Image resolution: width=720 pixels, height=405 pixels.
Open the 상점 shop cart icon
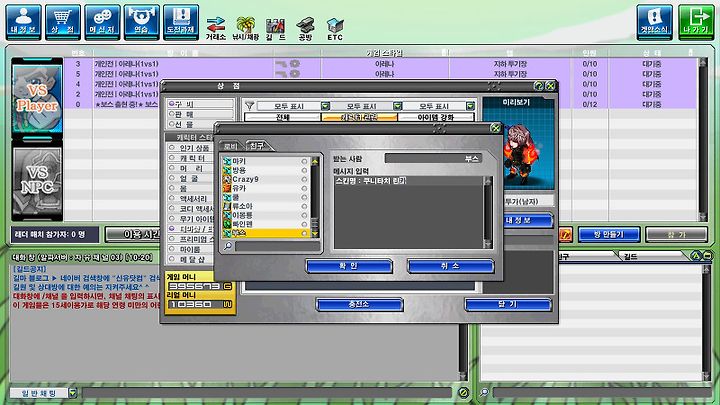[x=62, y=22]
